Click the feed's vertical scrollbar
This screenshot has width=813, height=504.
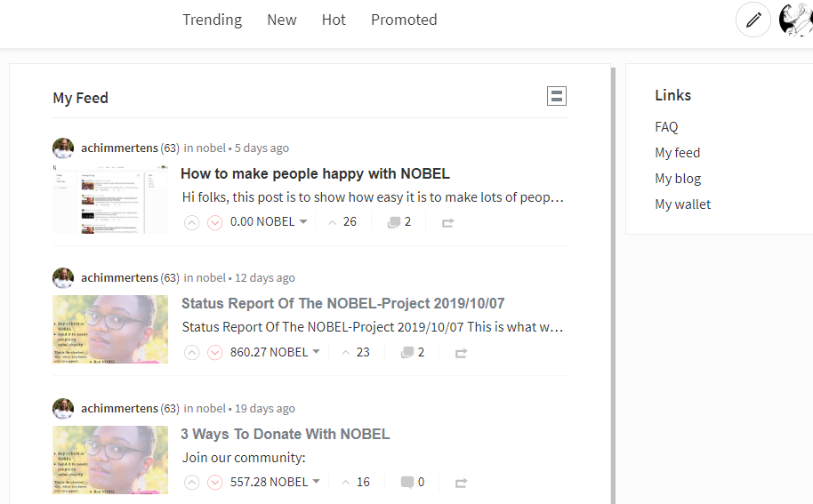(613, 284)
